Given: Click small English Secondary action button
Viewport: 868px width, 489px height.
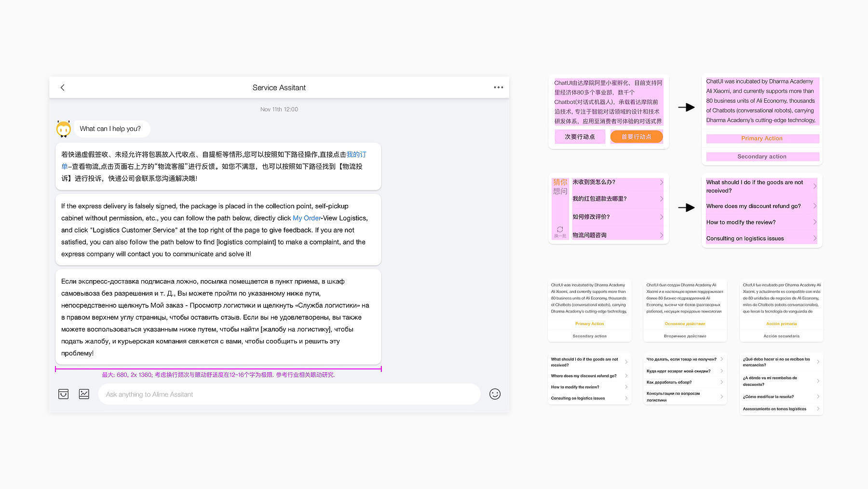Looking at the screenshot, I should pos(590,336).
